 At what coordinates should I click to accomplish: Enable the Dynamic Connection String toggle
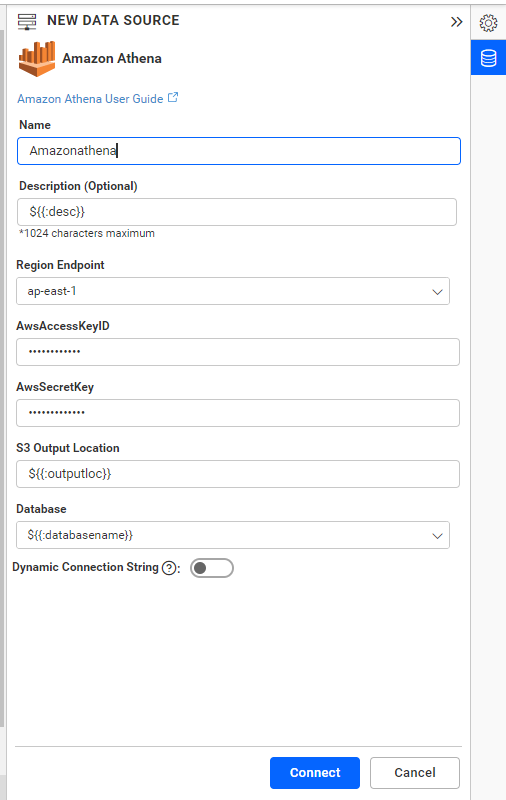[212, 568]
